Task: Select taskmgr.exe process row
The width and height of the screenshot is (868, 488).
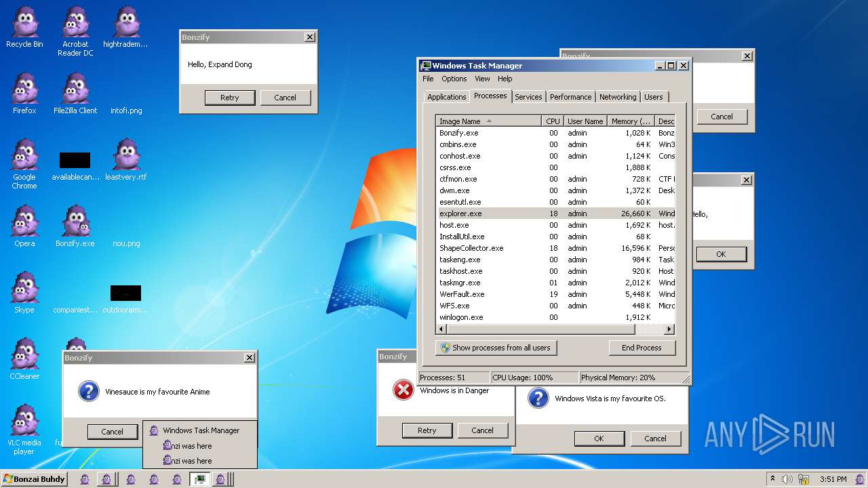Action: click(x=555, y=283)
